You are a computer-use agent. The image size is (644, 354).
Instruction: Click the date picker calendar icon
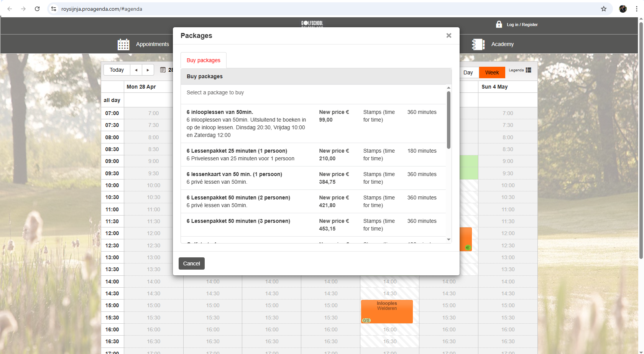[163, 70]
